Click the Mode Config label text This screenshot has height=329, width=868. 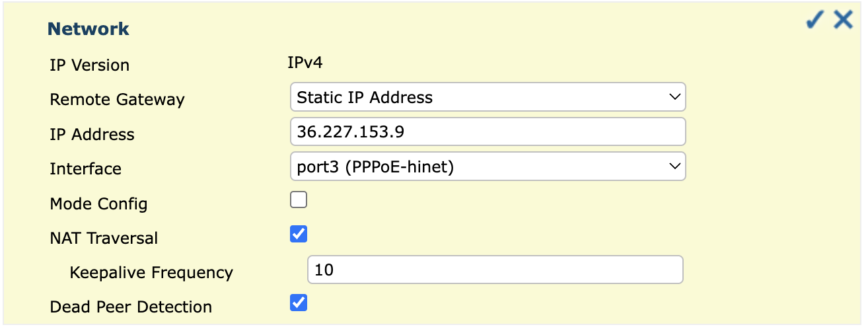click(98, 203)
